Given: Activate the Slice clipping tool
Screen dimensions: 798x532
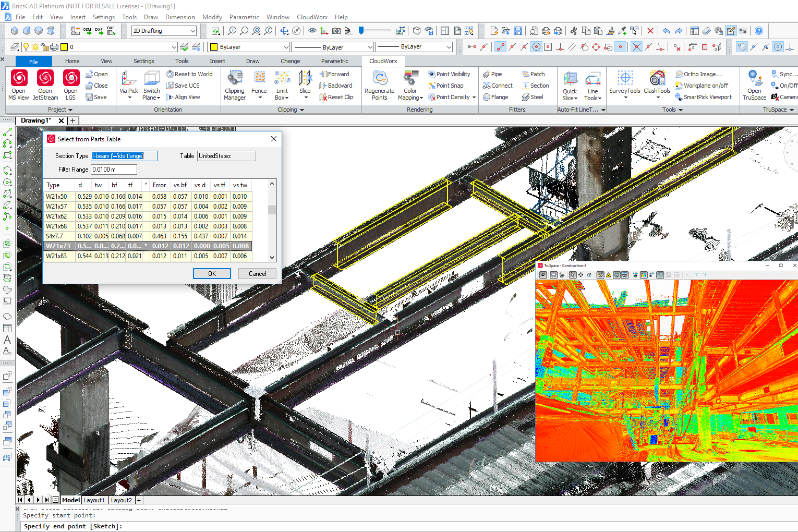Looking at the screenshot, I should [x=305, y=85].
